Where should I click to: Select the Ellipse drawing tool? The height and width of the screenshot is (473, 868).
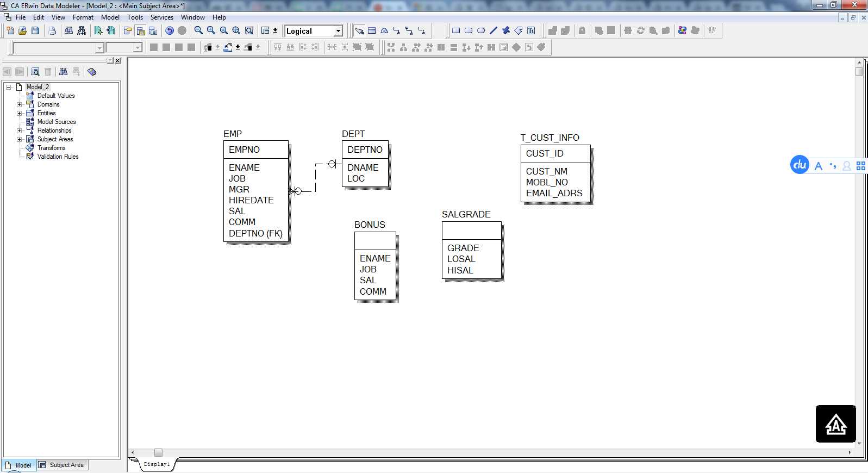481,30
